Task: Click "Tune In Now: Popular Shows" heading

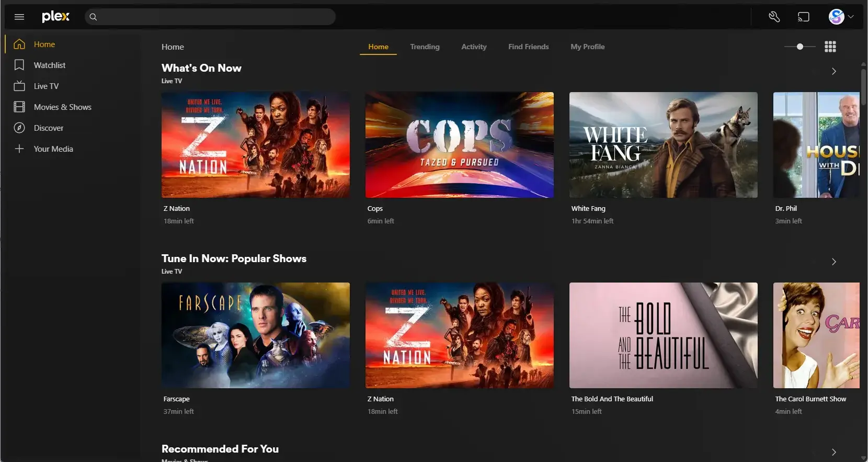Action: coord(234,258)
